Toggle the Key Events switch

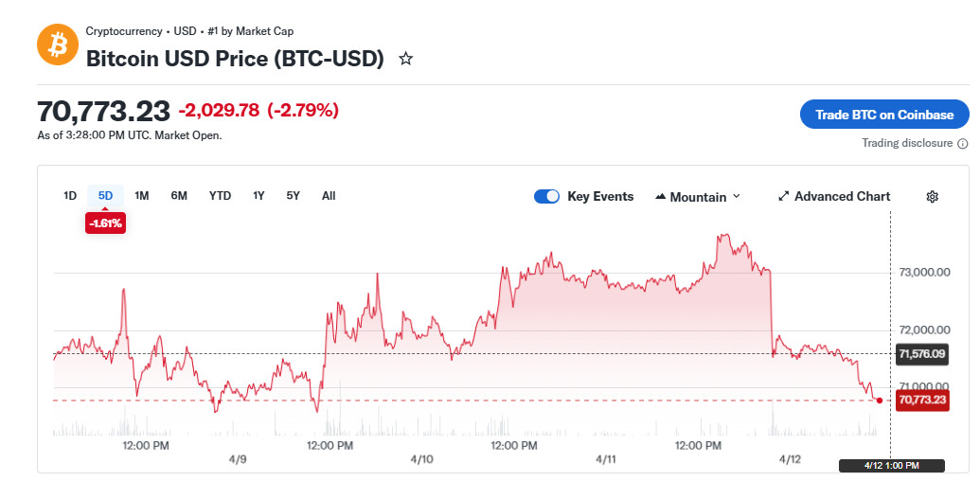546,197
